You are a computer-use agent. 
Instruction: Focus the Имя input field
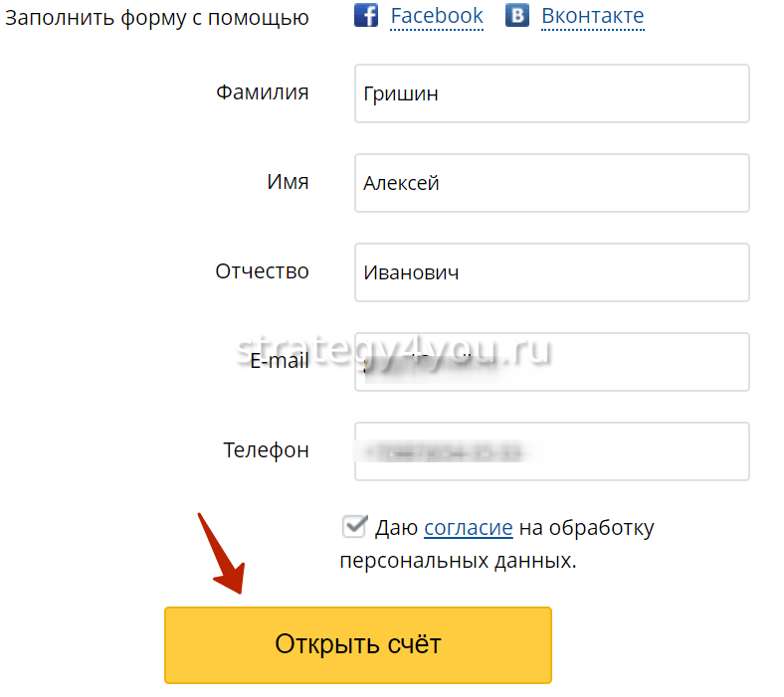pos(551,183)
